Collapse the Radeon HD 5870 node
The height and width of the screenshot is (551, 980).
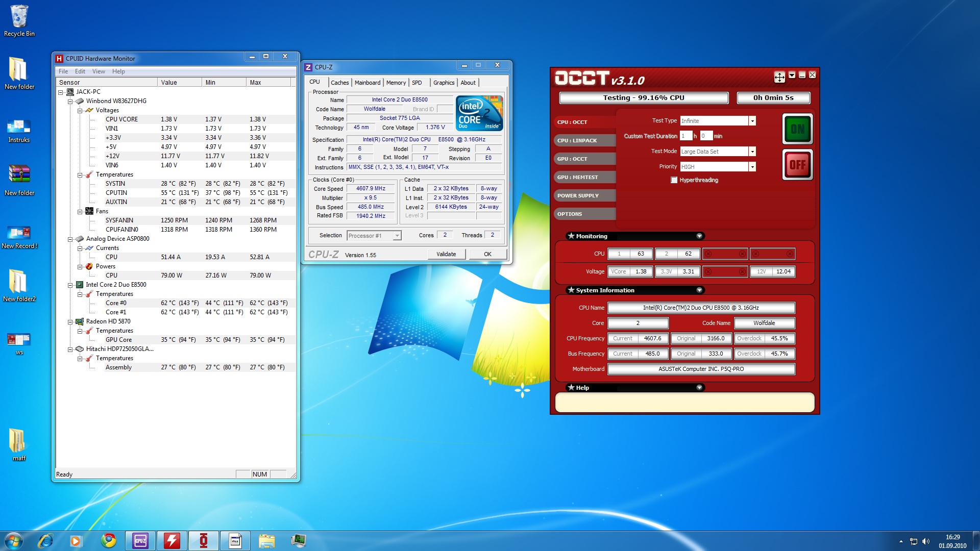pyautogui.click(x=70, y=322)
